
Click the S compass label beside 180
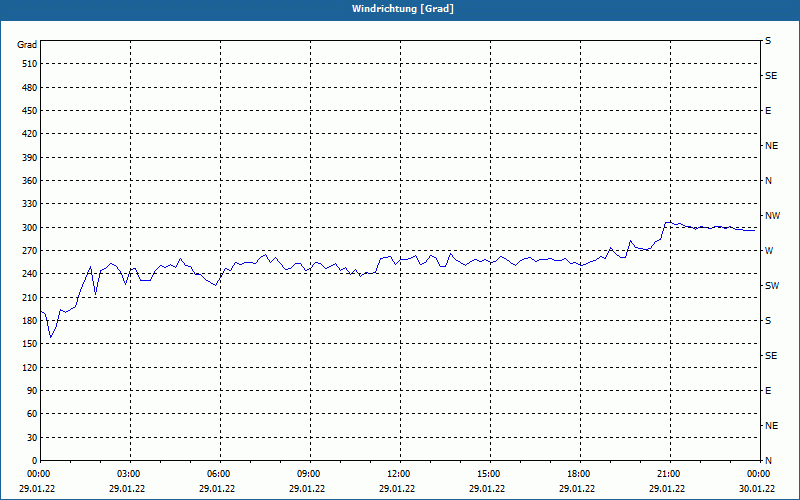768,321
